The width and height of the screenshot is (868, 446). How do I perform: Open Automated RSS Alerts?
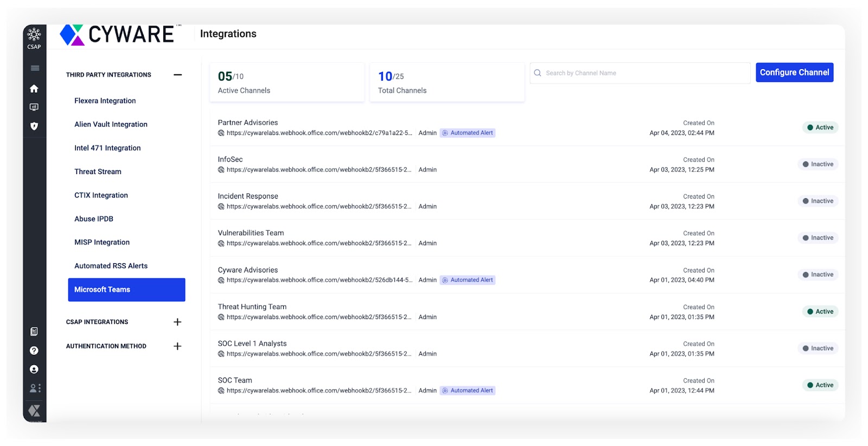click(x=111, y=266)
